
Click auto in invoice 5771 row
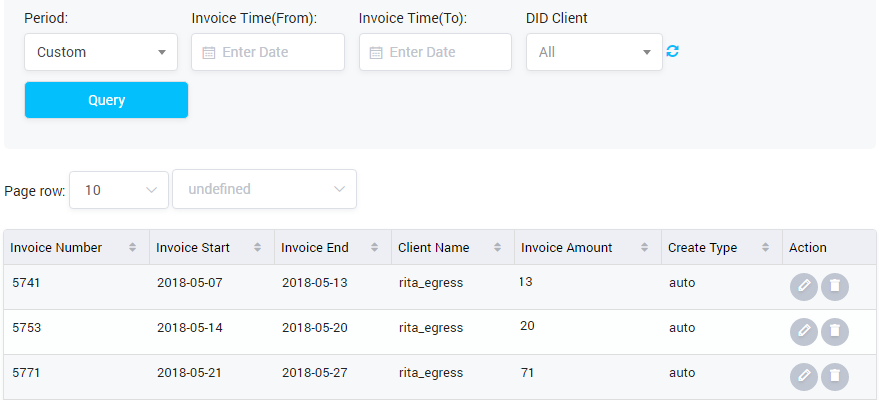click(682, 373)
